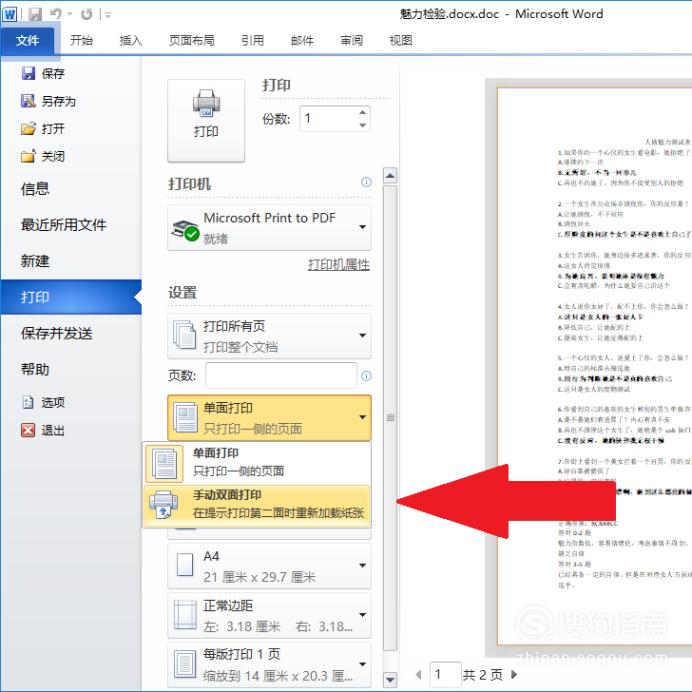Click 另存为 in the backstage menu
Image resolution: width=692 pixels, height=692 pixels.
click(x=49, y=101)
